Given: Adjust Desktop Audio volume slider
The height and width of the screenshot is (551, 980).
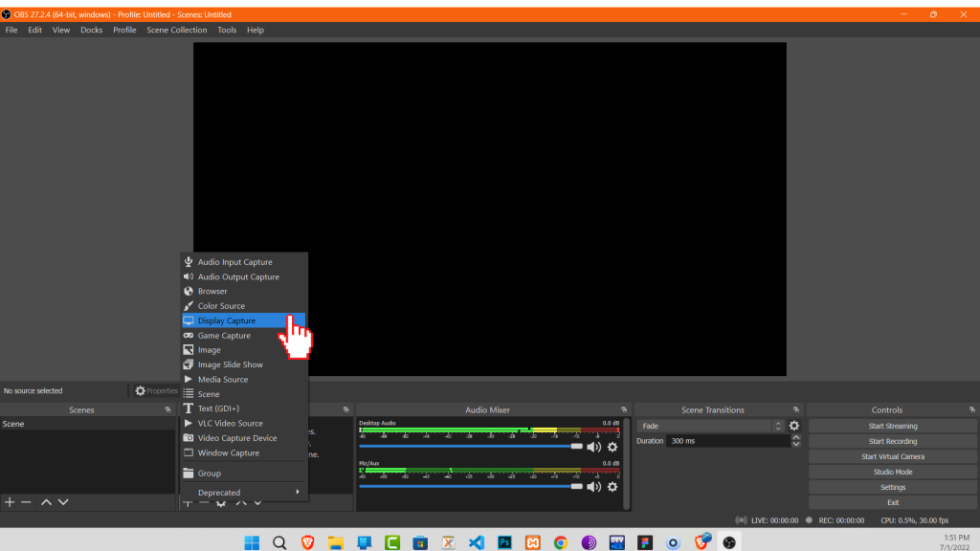Looking at the screenshot, I should (471, 446).
